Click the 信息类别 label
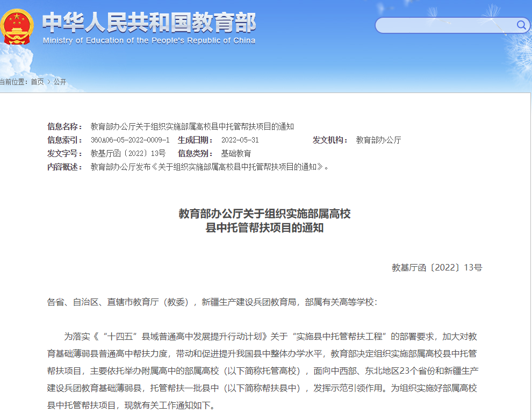The width and height of the screenshot is (532, 420). tap(195, 153)
